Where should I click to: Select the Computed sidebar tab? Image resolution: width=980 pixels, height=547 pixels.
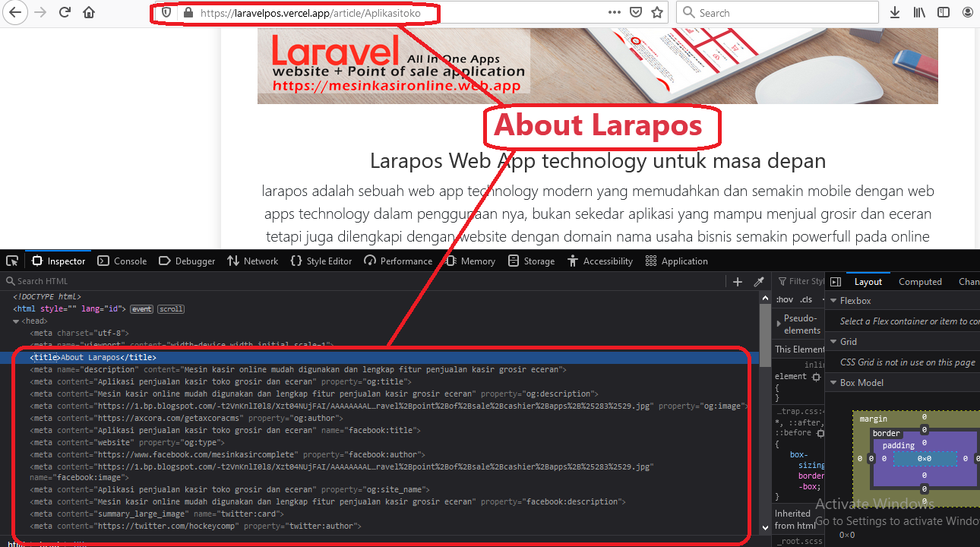(920, 281)
